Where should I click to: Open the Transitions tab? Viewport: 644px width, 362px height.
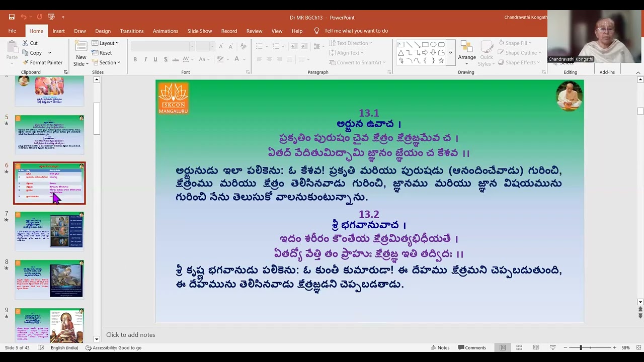[x=132, y=31]
